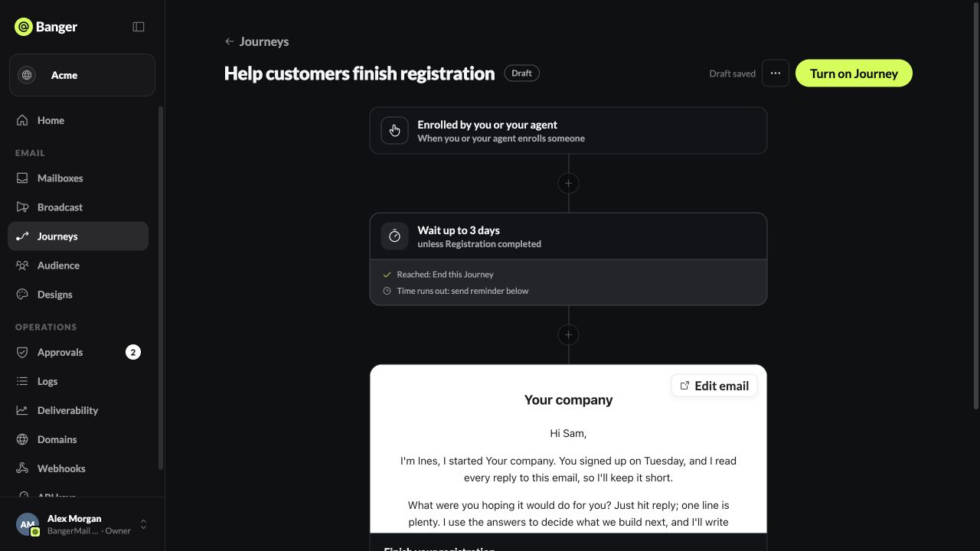The height and width of the screenshot is (551, 980).
Task: Open Approvals with 2 pending
Action: (78, 352)
